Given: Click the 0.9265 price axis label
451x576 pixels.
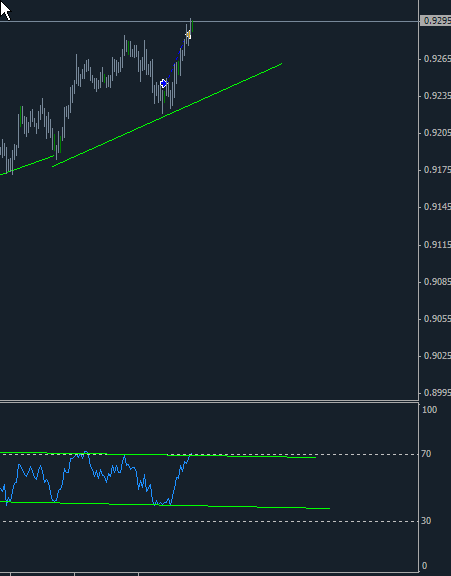Looking at the screenshot, I should click(x=437, y=59).
